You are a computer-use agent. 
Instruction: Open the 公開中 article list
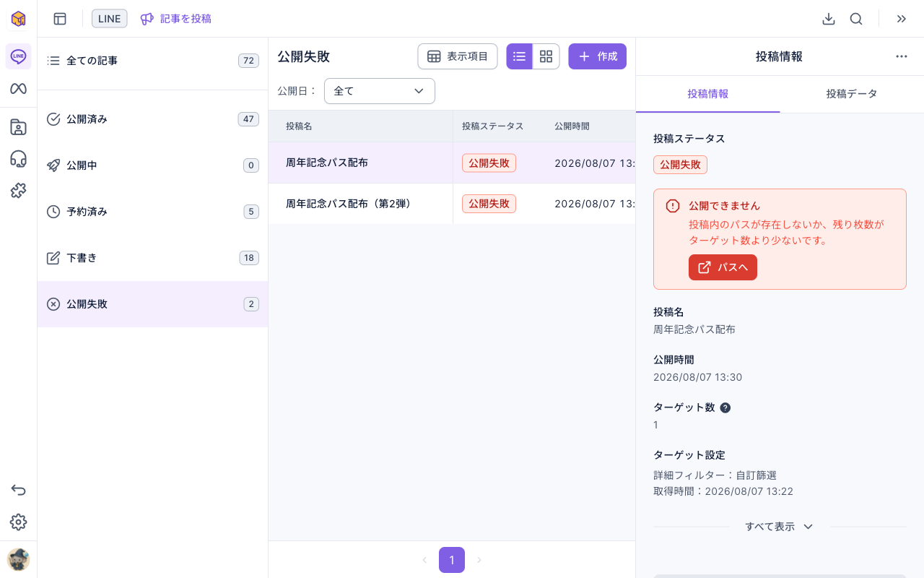[x=152, y=165]
